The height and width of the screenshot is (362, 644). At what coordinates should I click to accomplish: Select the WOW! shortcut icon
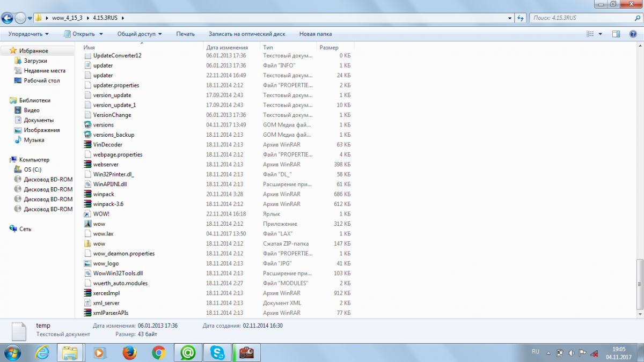click(88, 214)
